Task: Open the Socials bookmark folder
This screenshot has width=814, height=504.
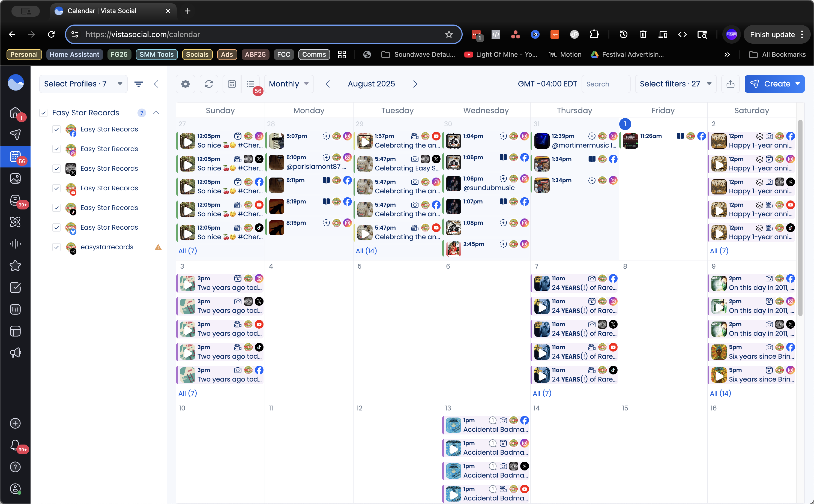Action: 197,54
